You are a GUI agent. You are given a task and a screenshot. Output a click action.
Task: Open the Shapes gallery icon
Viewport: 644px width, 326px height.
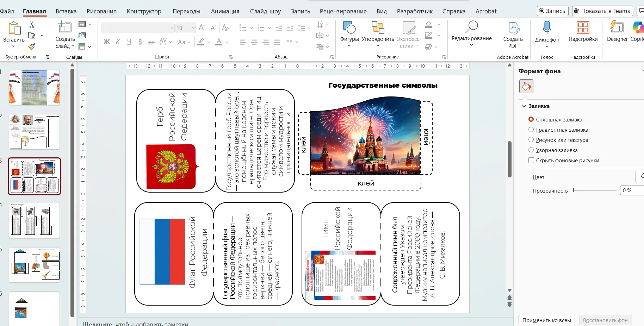coord(349,27)
